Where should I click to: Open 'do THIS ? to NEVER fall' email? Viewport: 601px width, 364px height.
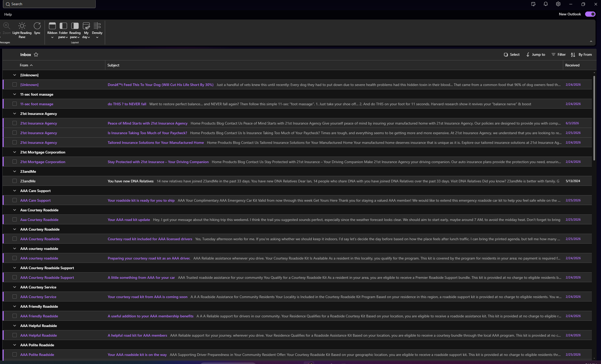tap(297, 104)
